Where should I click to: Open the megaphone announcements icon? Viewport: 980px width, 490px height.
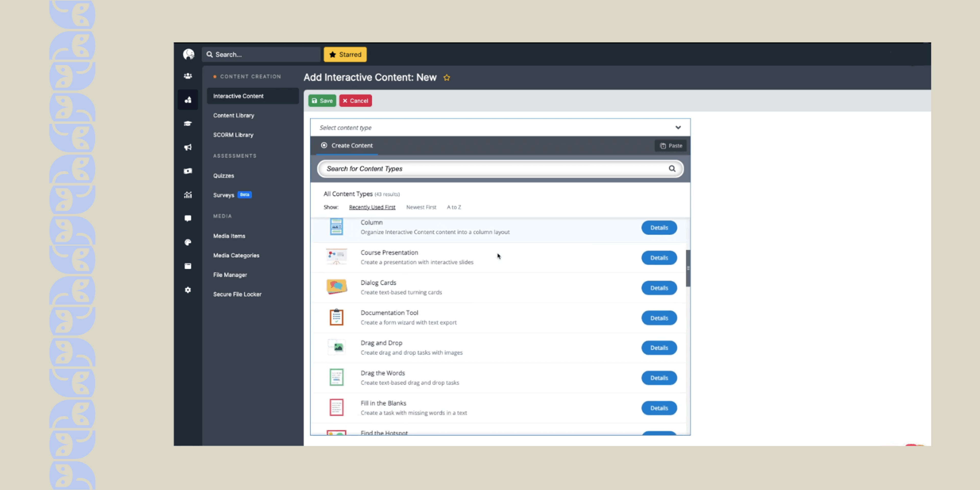[188, 147]
